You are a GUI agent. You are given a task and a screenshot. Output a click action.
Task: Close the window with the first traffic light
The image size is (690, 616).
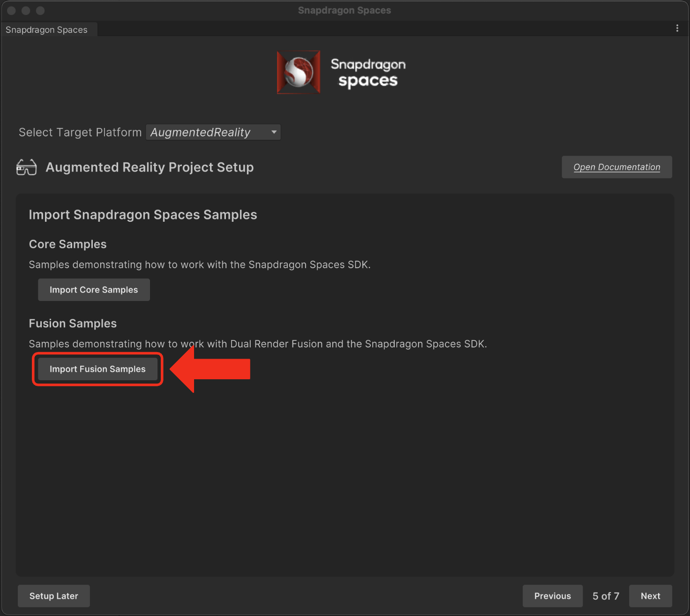12,10
